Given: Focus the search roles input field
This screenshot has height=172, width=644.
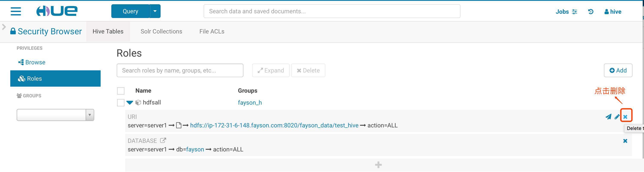Looking at the screenshot, I should tap(180, 70).
